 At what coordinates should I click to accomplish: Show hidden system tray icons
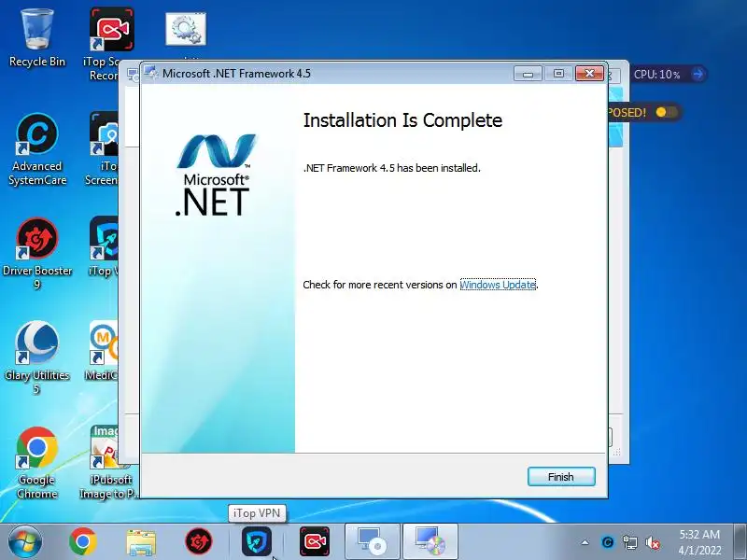(x=585, y=542)
